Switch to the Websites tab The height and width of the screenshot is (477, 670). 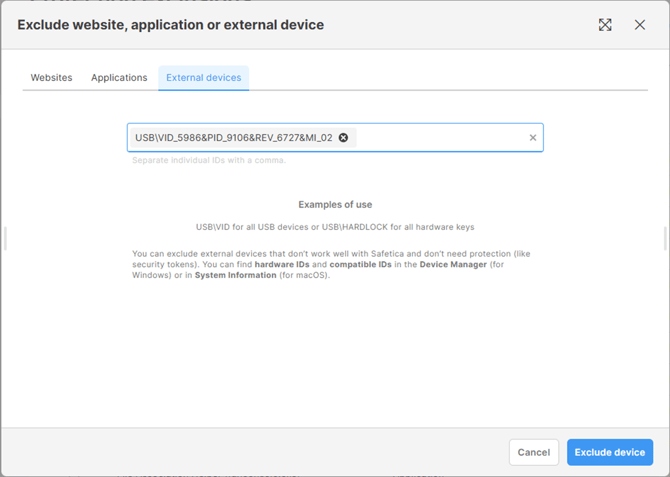[51, 77]
